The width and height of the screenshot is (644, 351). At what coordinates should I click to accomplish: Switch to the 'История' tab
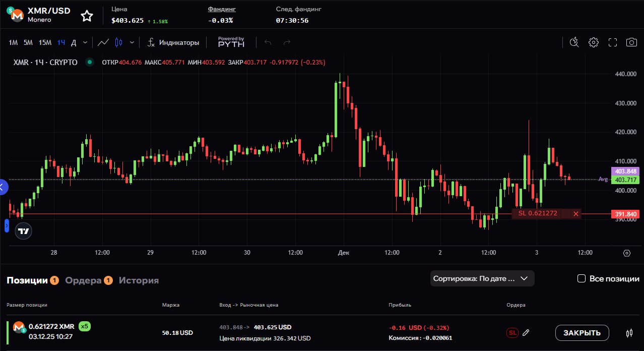(x=139, y=280)
